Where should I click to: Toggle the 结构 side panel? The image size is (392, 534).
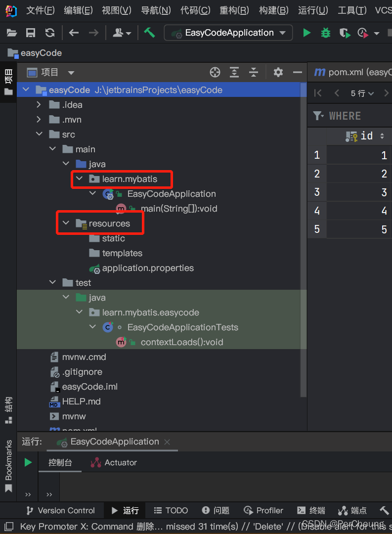[8, 410]
